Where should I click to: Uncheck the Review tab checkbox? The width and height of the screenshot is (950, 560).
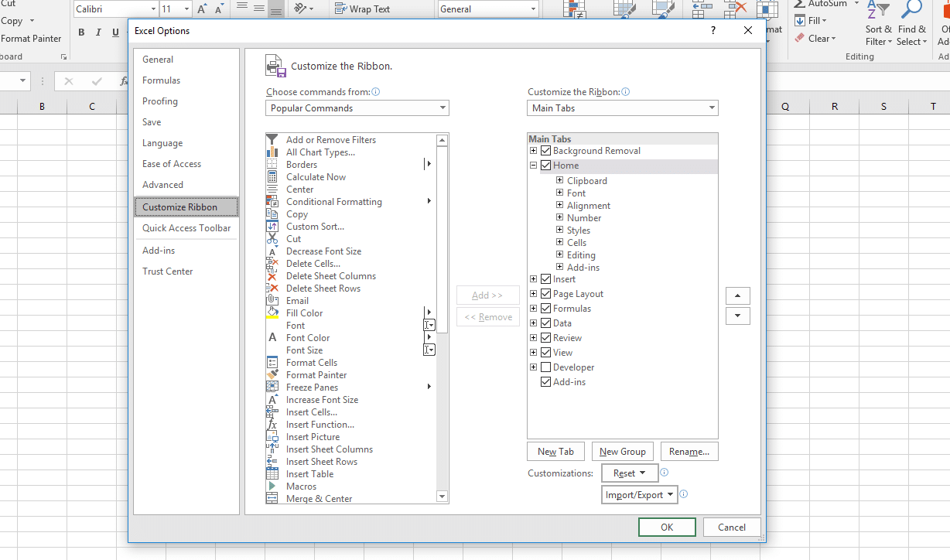[546, 338]
